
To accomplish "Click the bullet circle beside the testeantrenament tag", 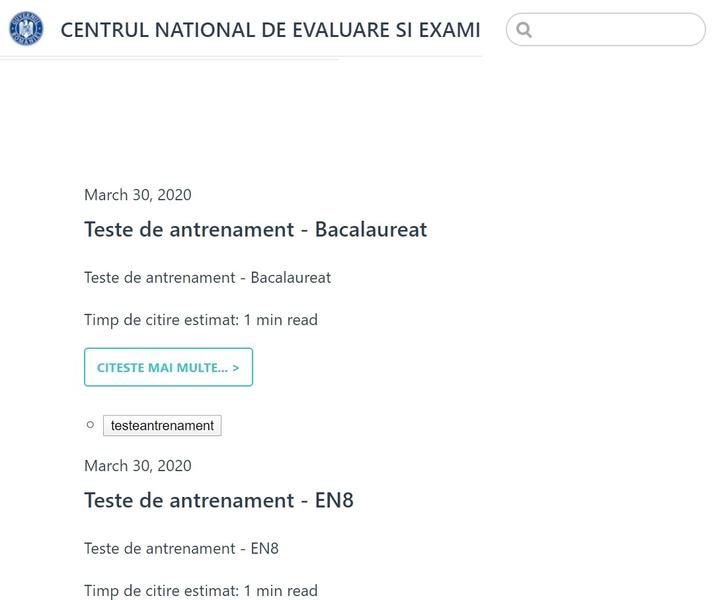I will [91, 425].
